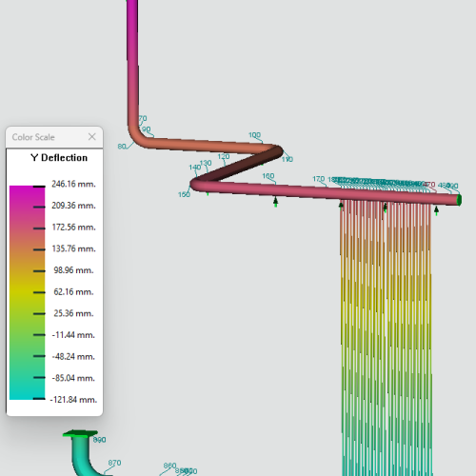Close the Color Scale panel
The image size is (476, 476).
(x=92, y=137)
